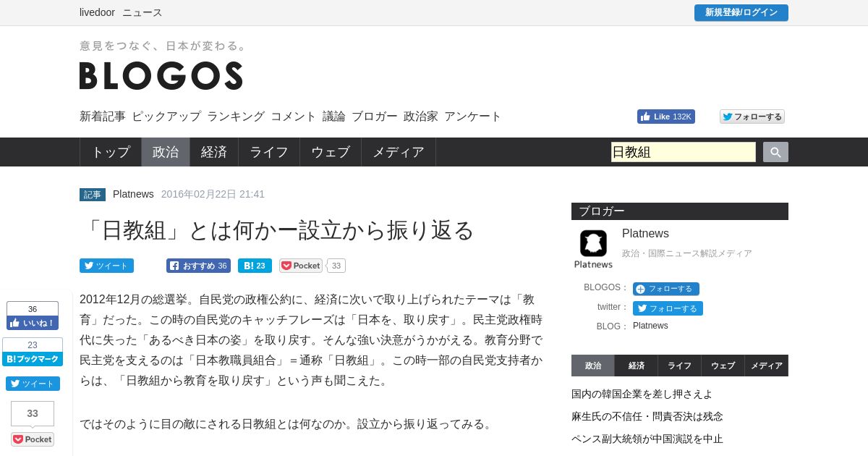Click Facebook おすすめ 36 button

(x=198, y=266)
